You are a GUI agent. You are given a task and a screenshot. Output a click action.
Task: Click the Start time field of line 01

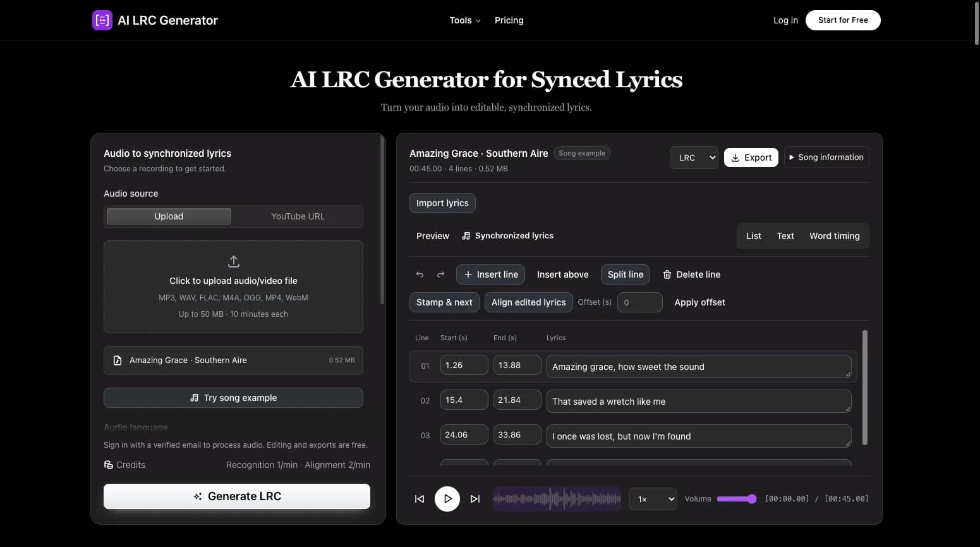point(464,365)
